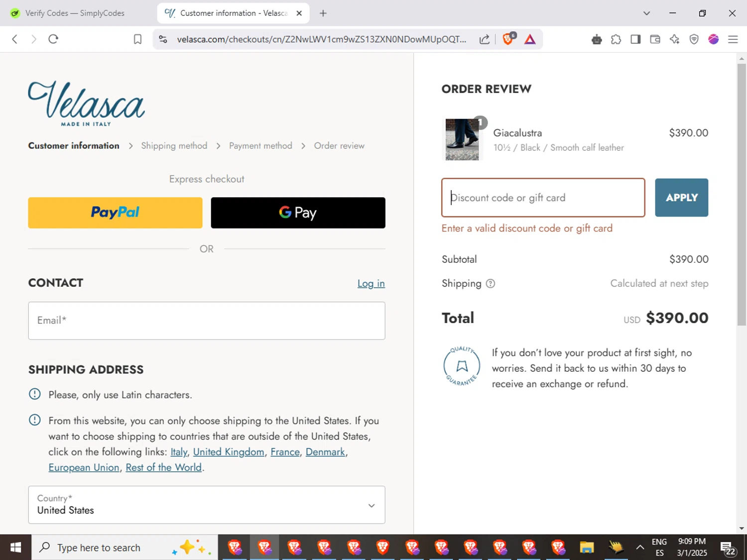The image size is (747, 560).
Task: Click the robot extension icon in toolbar
Action: coord(597,39)
